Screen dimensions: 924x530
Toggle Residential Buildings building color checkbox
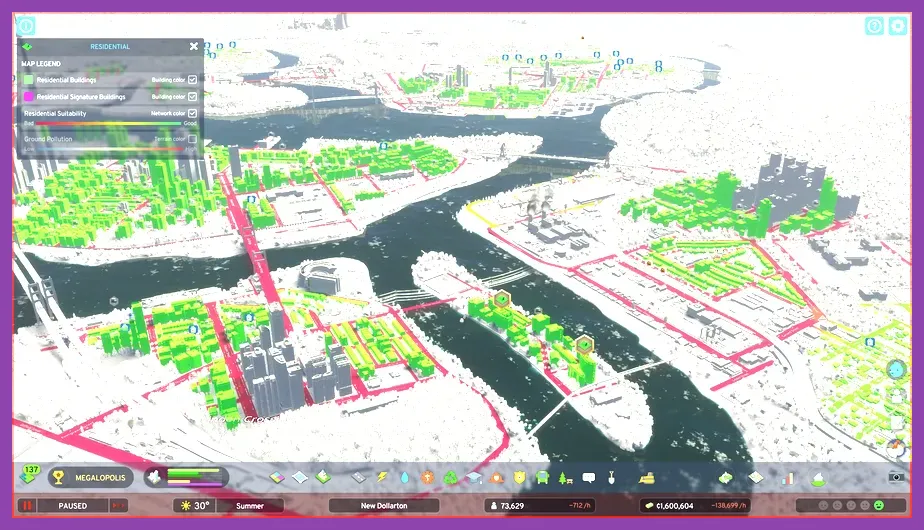tap(192, 80)
